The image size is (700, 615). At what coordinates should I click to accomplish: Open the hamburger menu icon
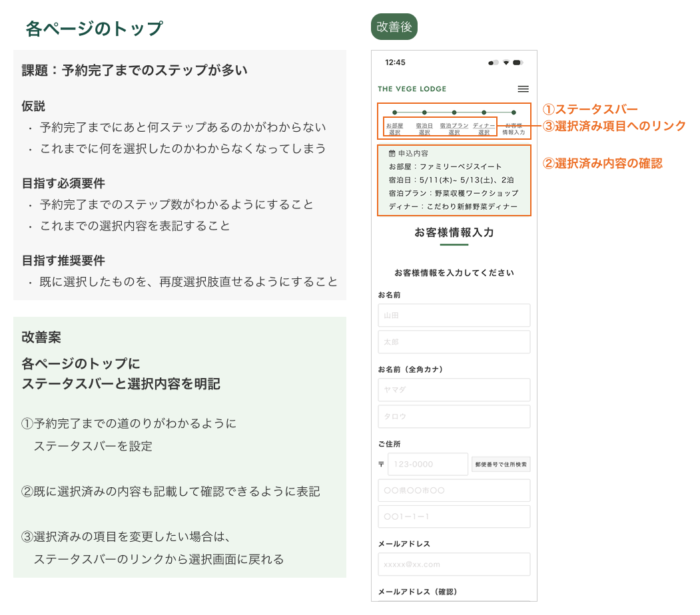tap(523, 89)
